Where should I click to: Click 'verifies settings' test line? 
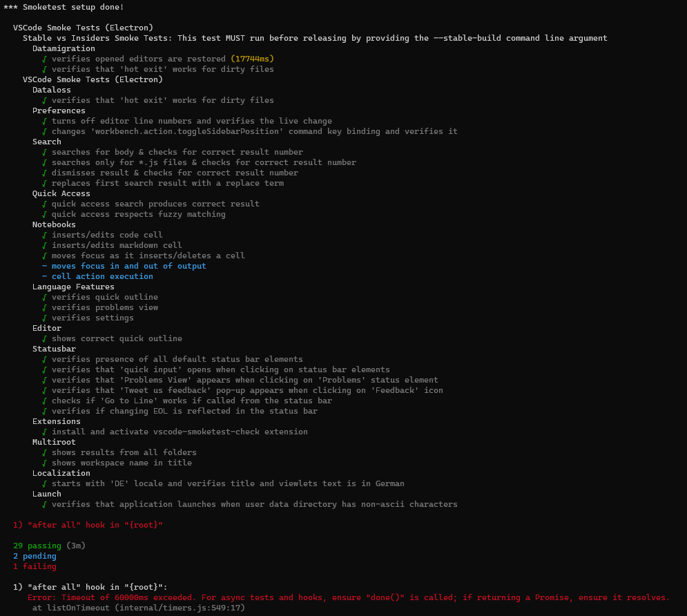pyautogui.click(x=88, y=318)
